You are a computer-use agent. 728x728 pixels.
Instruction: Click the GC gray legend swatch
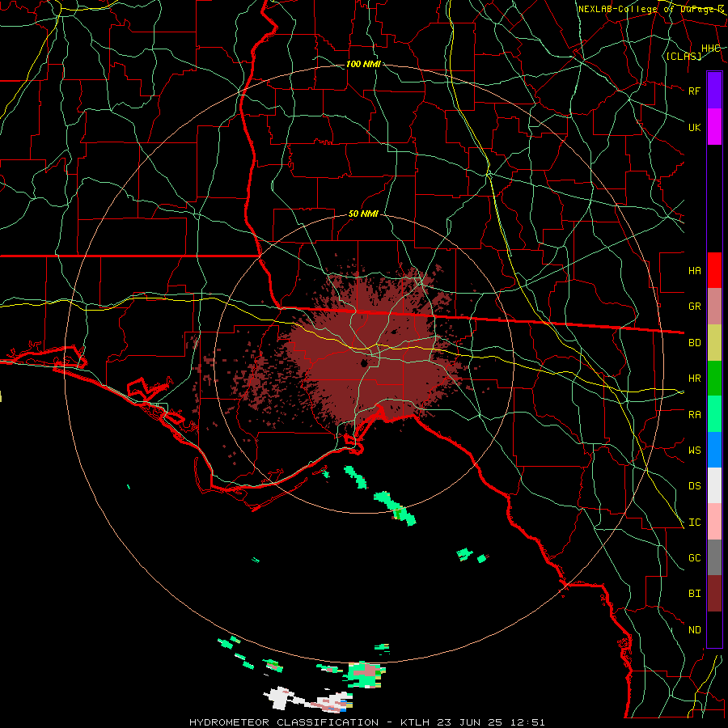[x=714, y=557]
